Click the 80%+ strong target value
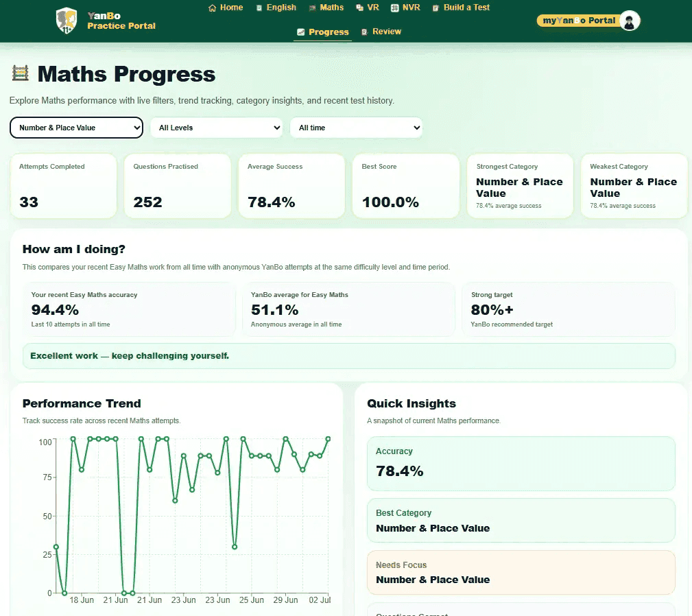The height and width of the screenshot is (616, 692). pos(492,310)
